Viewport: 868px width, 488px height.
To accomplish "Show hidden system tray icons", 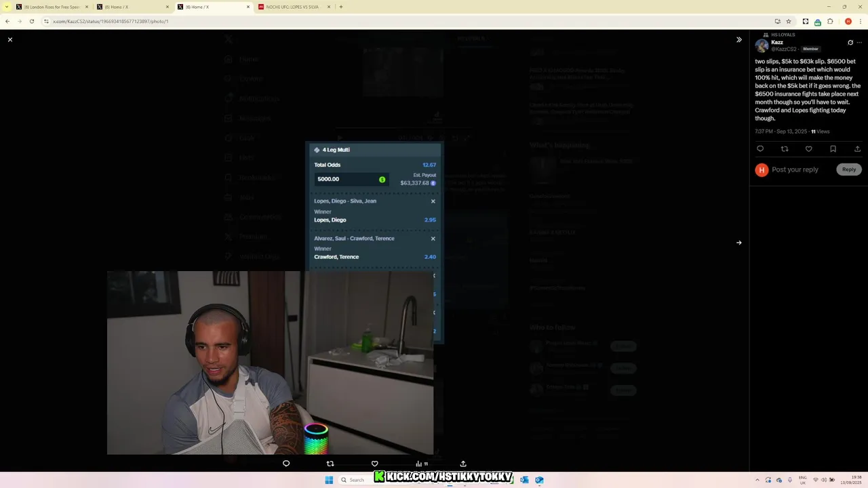I will (x=757, y=480).
